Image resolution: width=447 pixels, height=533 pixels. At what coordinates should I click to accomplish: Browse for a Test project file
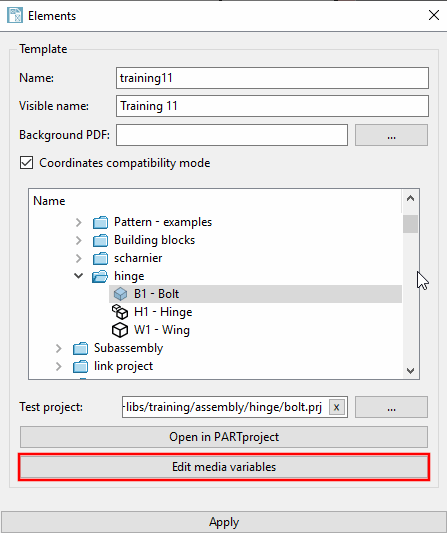click(x=391, y=407)
